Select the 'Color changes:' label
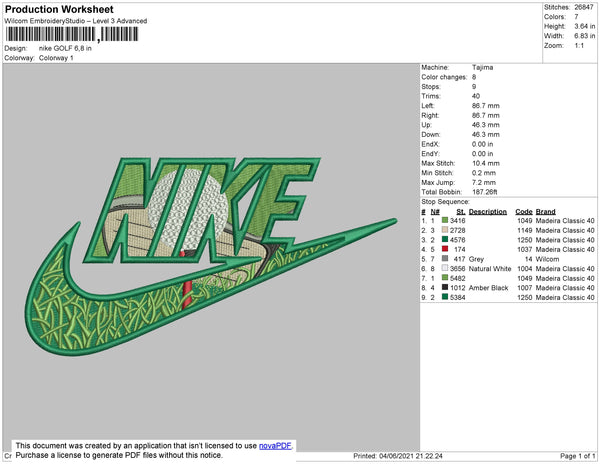600x464 pixels. tap(444, 77)
